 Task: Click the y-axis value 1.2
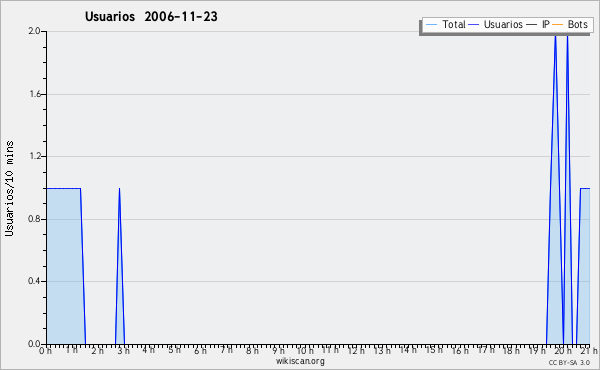pos(34,156)
